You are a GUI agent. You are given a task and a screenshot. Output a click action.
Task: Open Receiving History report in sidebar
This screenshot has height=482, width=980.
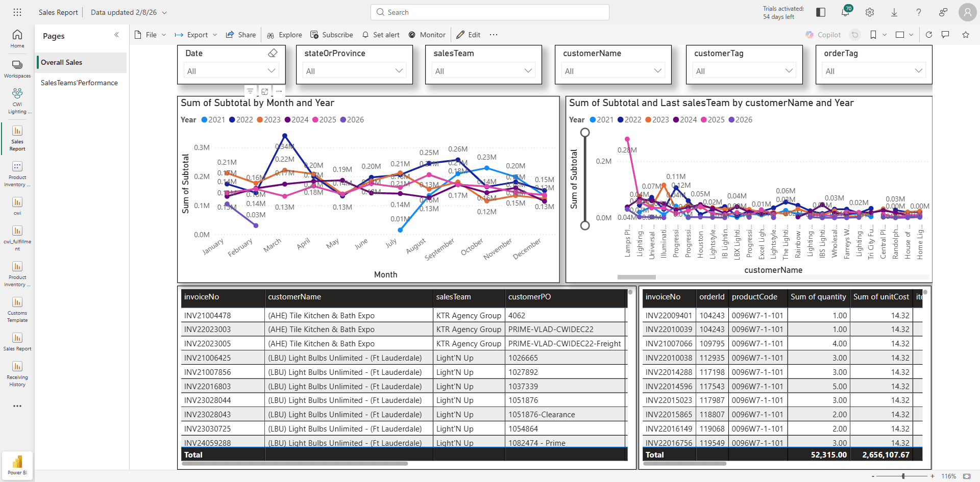click(x=17, y=374)
